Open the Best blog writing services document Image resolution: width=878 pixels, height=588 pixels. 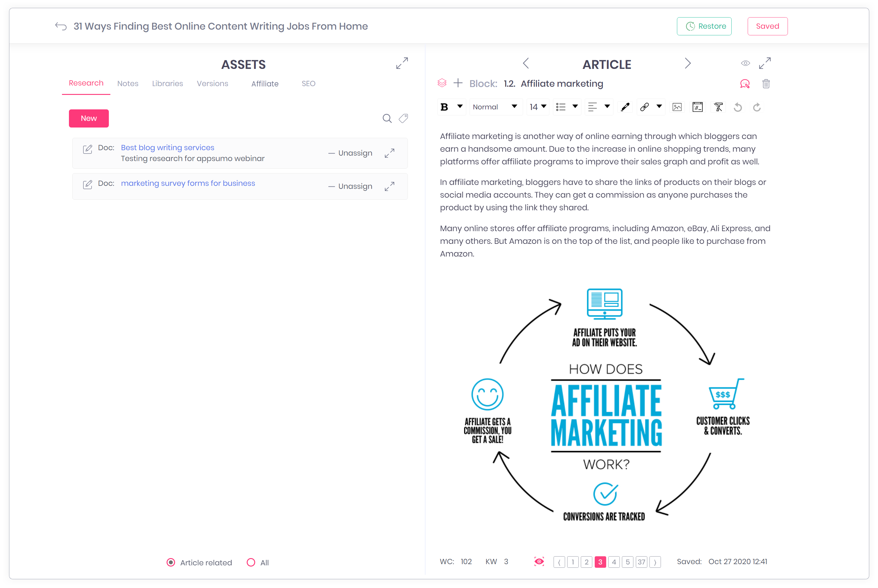(x=167, y=147)
